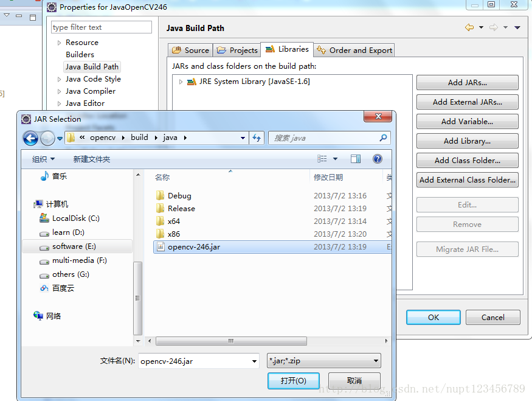Expand the JRE System Library node

tap(181, 82)
